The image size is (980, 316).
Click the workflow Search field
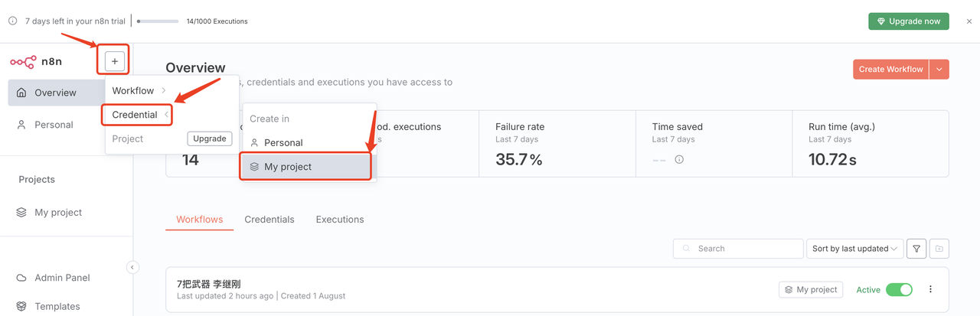[738, 249]
